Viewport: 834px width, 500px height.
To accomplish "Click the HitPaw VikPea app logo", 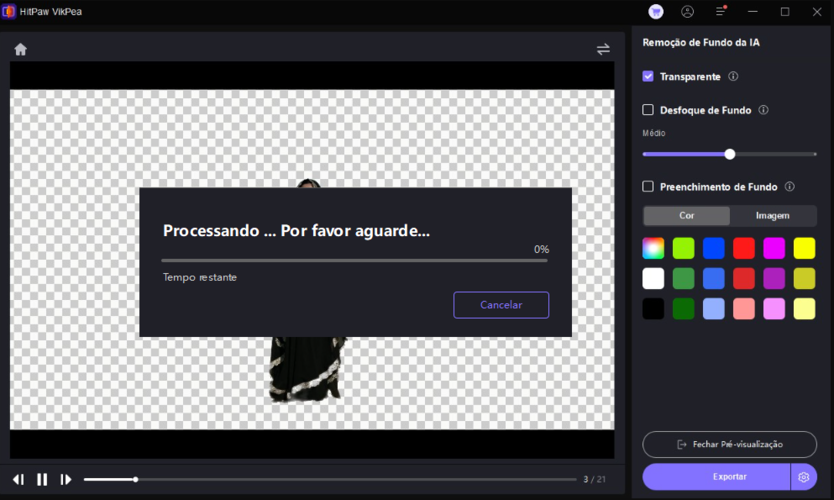I will pos(9,11).
